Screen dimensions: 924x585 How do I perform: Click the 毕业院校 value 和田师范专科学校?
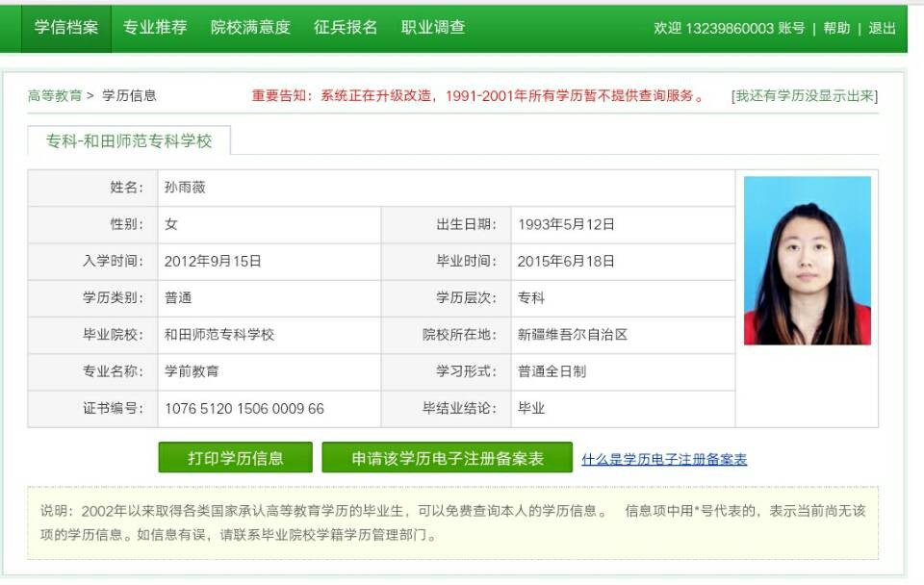point(219,335)
